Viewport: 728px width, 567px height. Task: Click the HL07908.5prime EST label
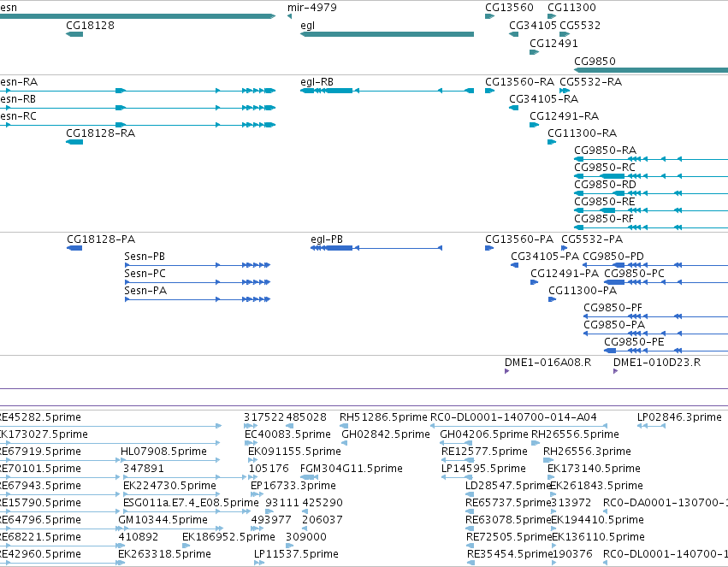(x=163, y=452)
